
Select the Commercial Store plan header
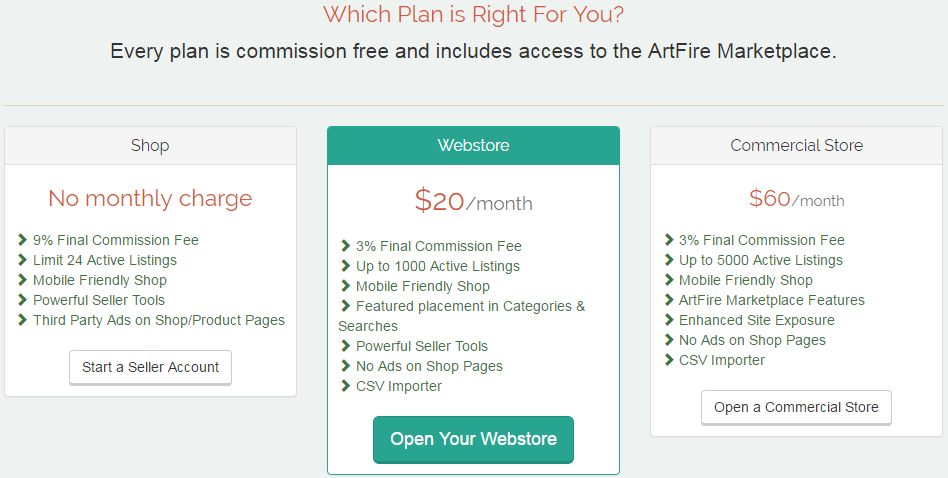pyautogui.click(x=796, y=146)
